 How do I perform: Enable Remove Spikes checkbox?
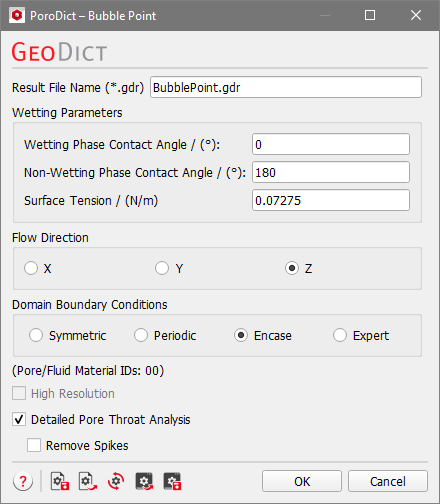coord(34,445)
